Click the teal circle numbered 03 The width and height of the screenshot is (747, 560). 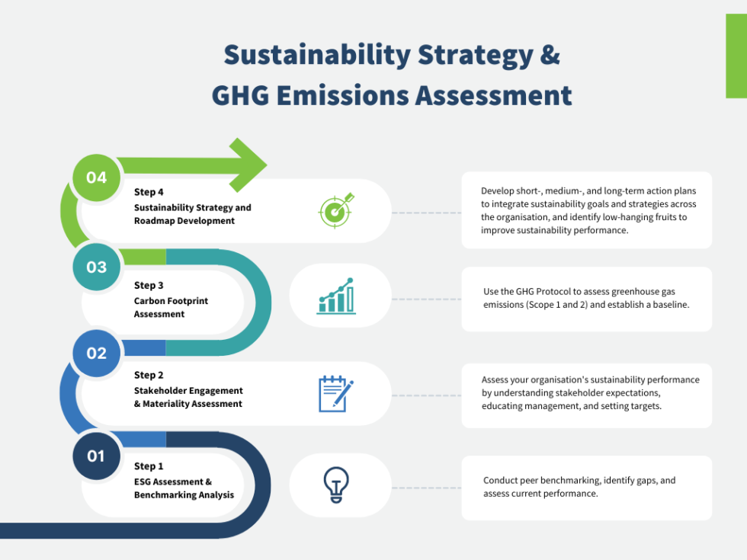point(96,267)
